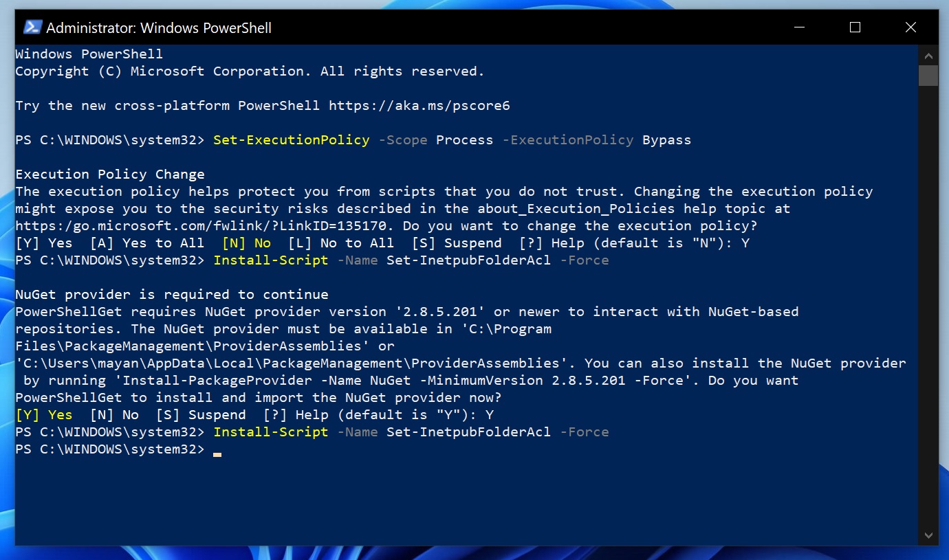This screenshot has width=949, height=560.
Task: Close the Administrator PowerShell window
Action: point(910,27)
